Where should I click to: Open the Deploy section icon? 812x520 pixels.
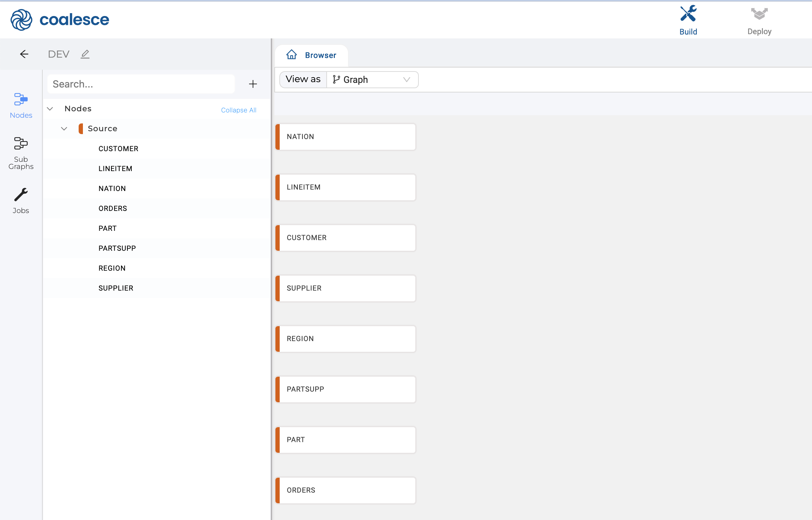coord(759,14)
